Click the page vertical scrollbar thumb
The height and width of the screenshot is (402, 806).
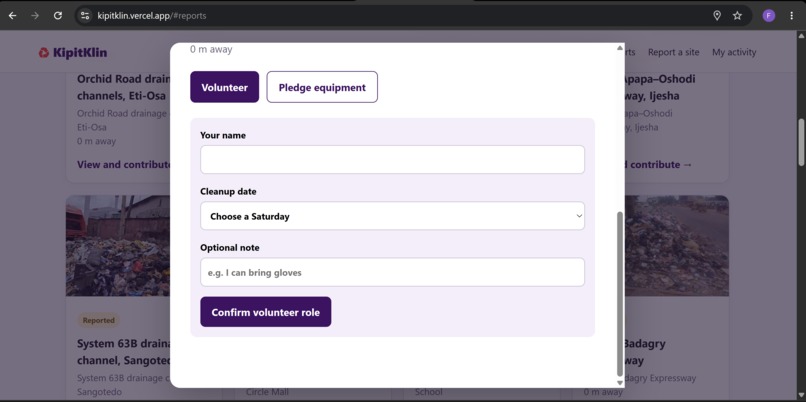pos(801,142)
